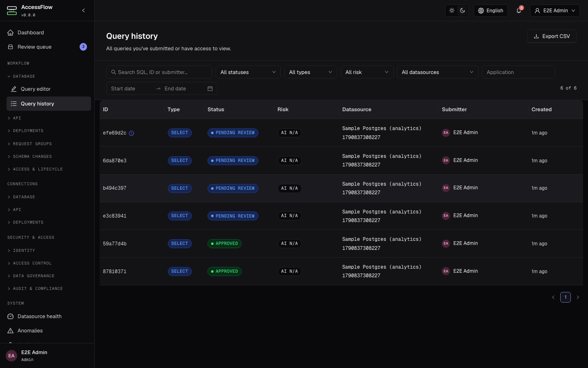
Task: Switch to dark theme moon icon
Action: tap(463, 11)
